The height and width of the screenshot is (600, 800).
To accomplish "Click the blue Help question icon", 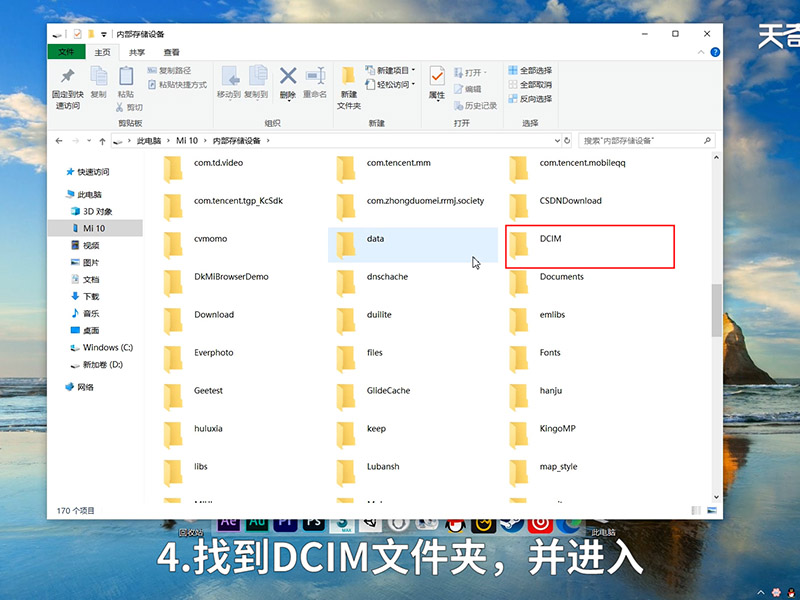I will click(x=715, y=52).
